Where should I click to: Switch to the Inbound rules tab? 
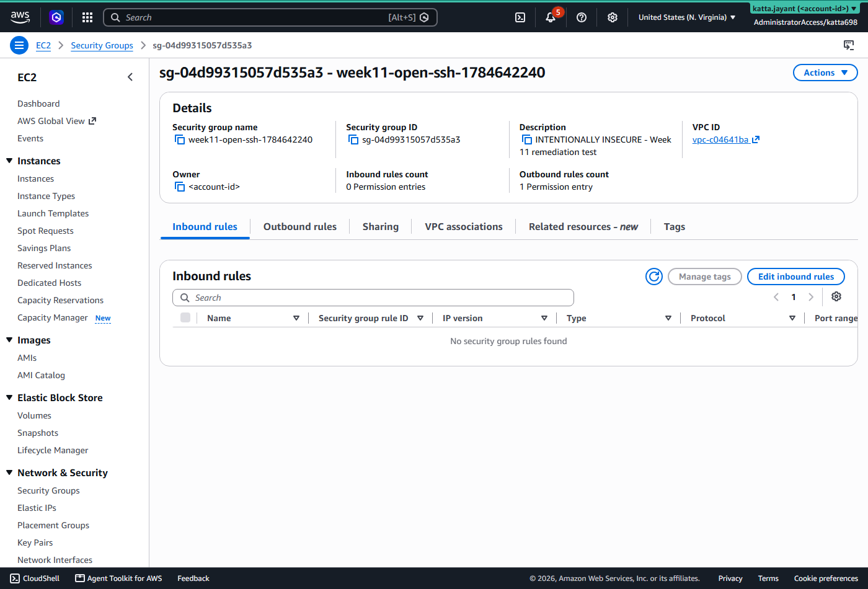click(205, 227)
